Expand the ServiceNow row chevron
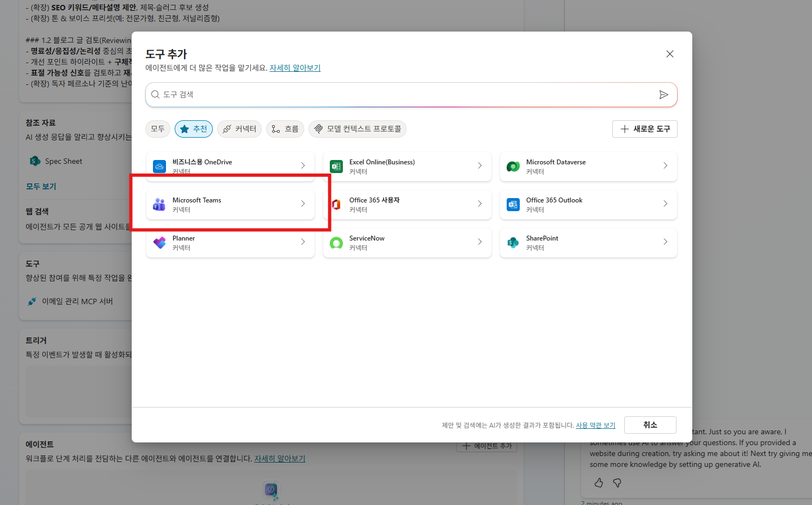 click(x=479, y=242)
